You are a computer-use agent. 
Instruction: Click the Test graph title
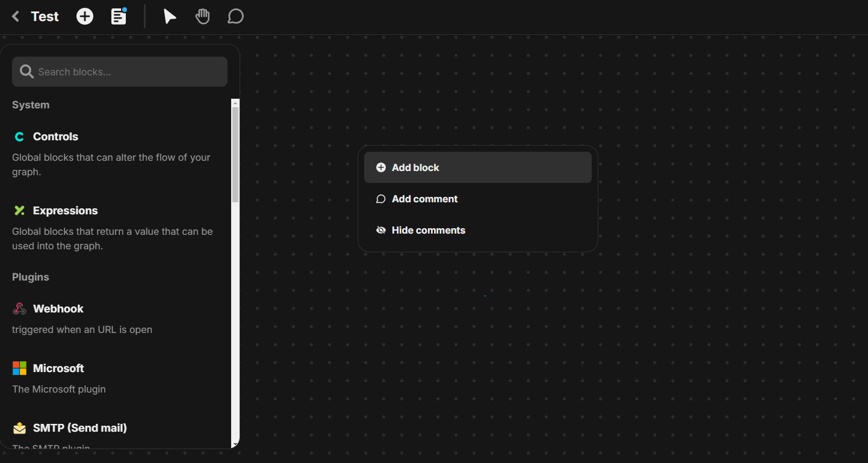(45, 16)
